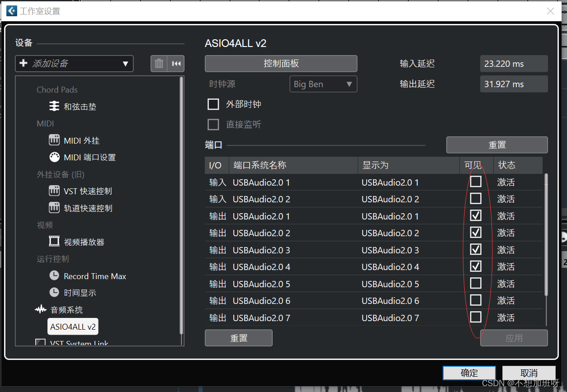Click the trash icon to remove device
This screenshot has height=392, width=567.
[159, 64]
